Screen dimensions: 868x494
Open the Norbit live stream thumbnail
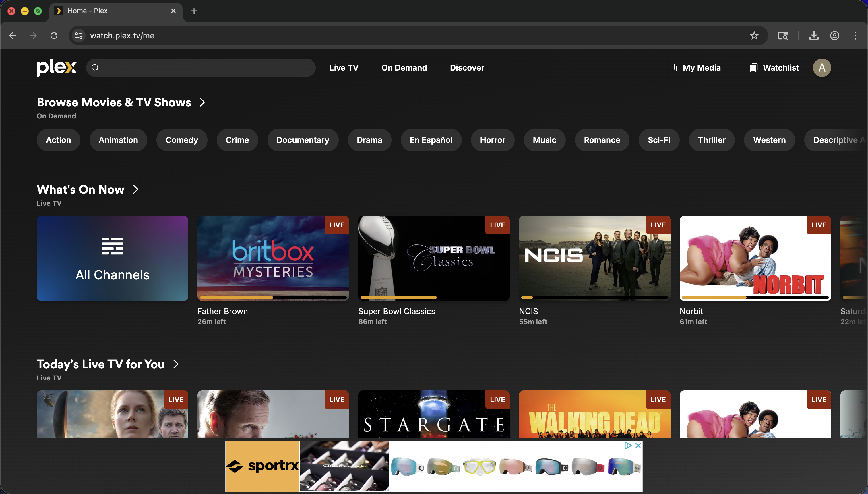pos(754,258)
